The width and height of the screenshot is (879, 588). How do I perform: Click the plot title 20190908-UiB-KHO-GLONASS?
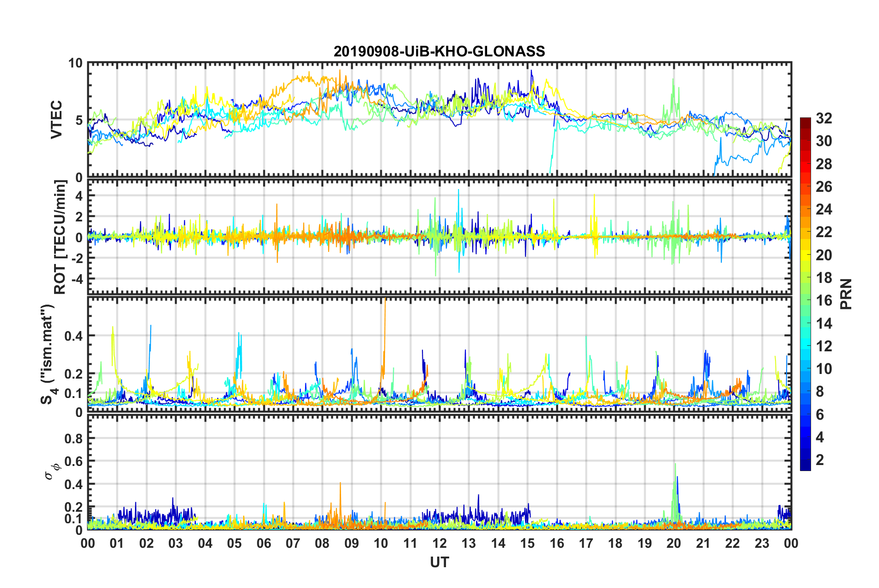pyautogui.click(x=439, y=51)
